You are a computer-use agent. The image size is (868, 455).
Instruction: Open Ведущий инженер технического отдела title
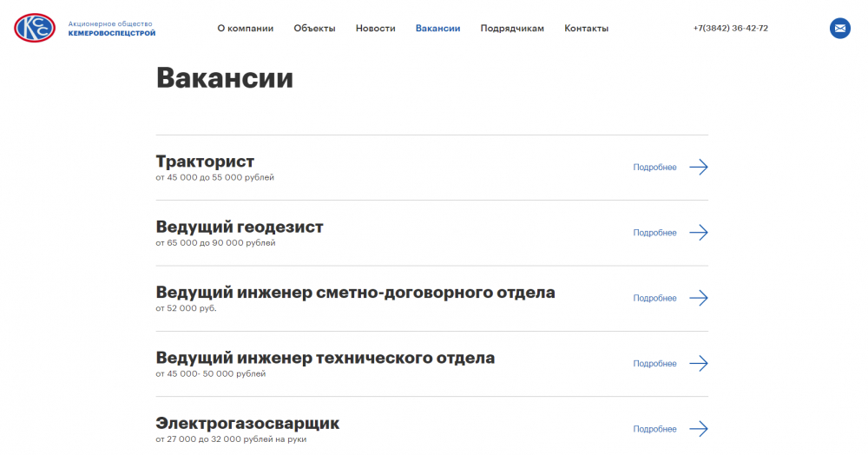pos(325,358)
